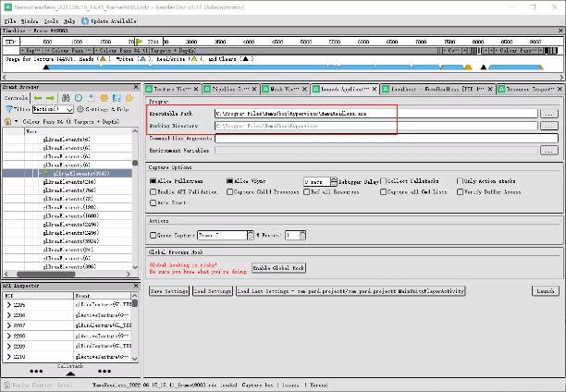Click the Save Settings button
The image size is (566, 392).
coord(169,291)
